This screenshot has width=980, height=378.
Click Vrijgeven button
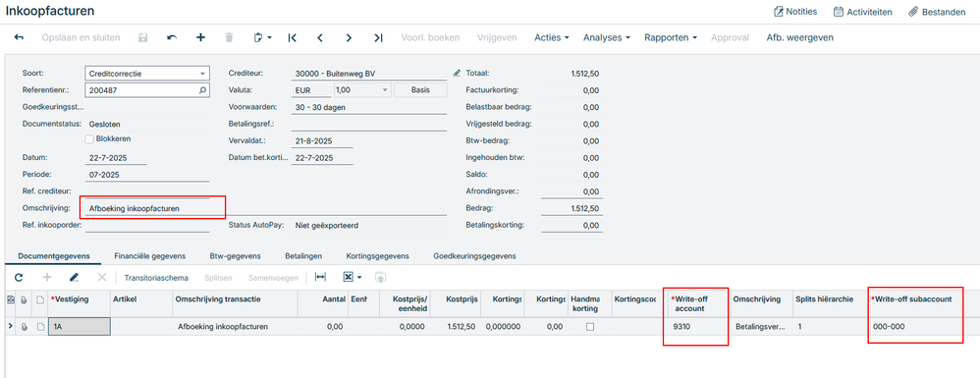pos(497,37)
